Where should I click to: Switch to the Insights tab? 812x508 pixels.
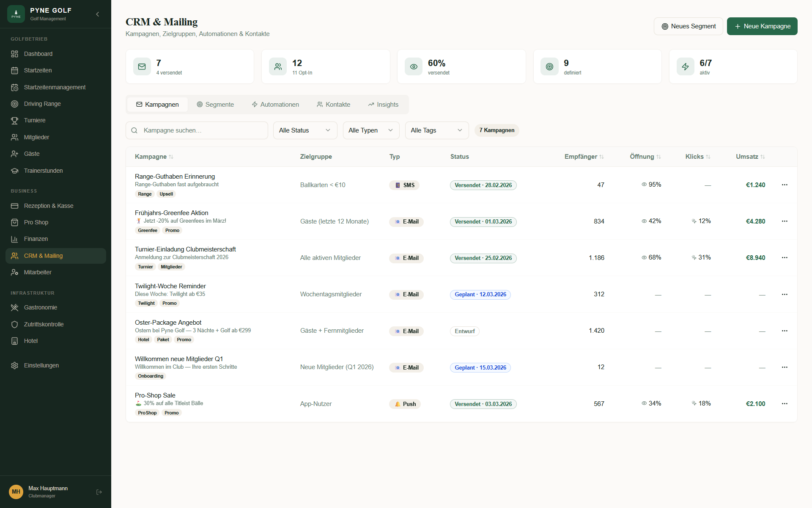click(383, 105)
